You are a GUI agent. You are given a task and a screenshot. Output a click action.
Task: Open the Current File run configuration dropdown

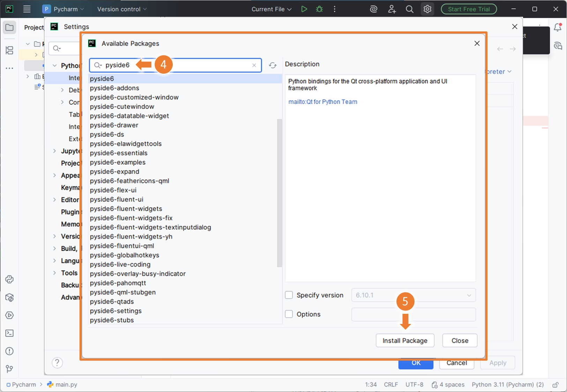click(x=271, y=9)
